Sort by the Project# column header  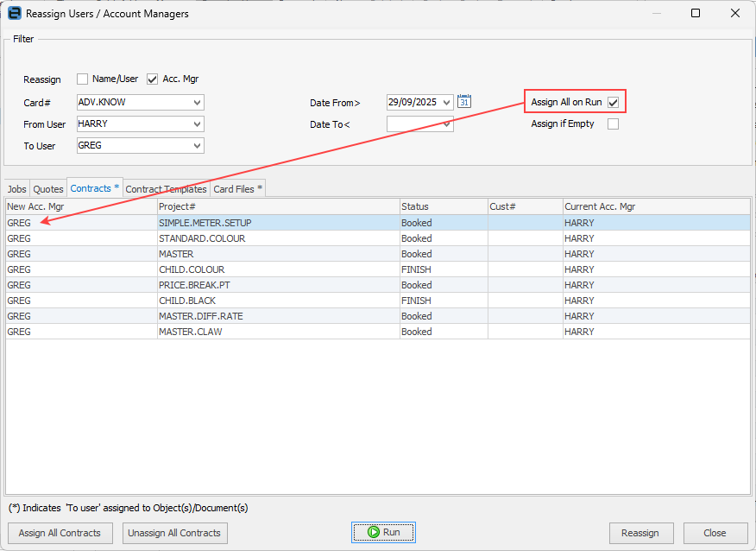click(x=277, y=207)
